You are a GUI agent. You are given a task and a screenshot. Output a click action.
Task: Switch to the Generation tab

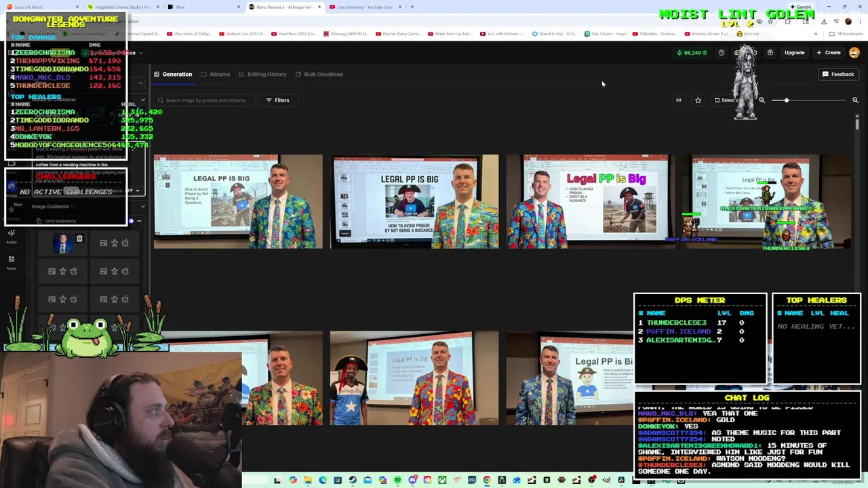pos(173,74)
